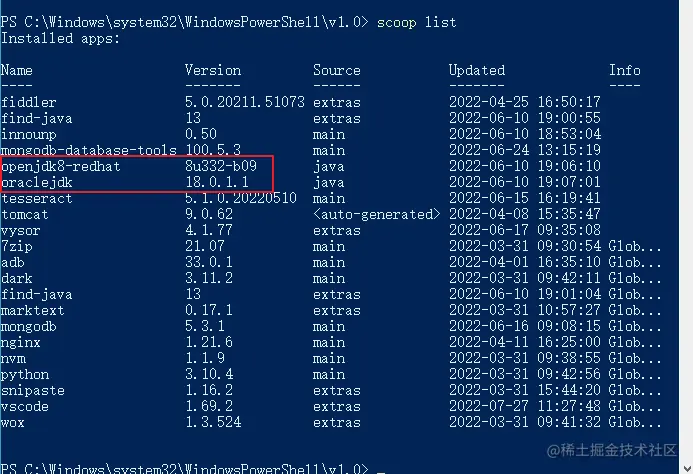Click the openjdk8-redhat app name
Viewport: 693px width, 474px height.
click(x=60, y=167)
